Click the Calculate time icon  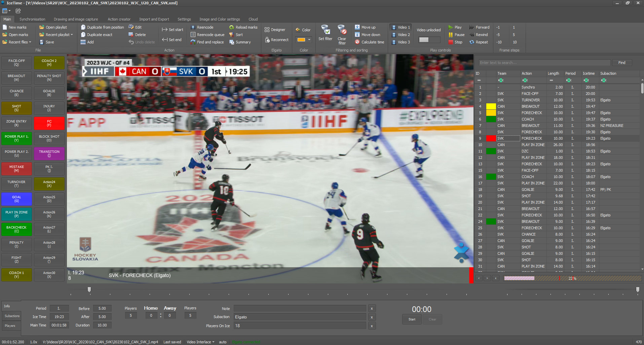[x=370, y=42]
